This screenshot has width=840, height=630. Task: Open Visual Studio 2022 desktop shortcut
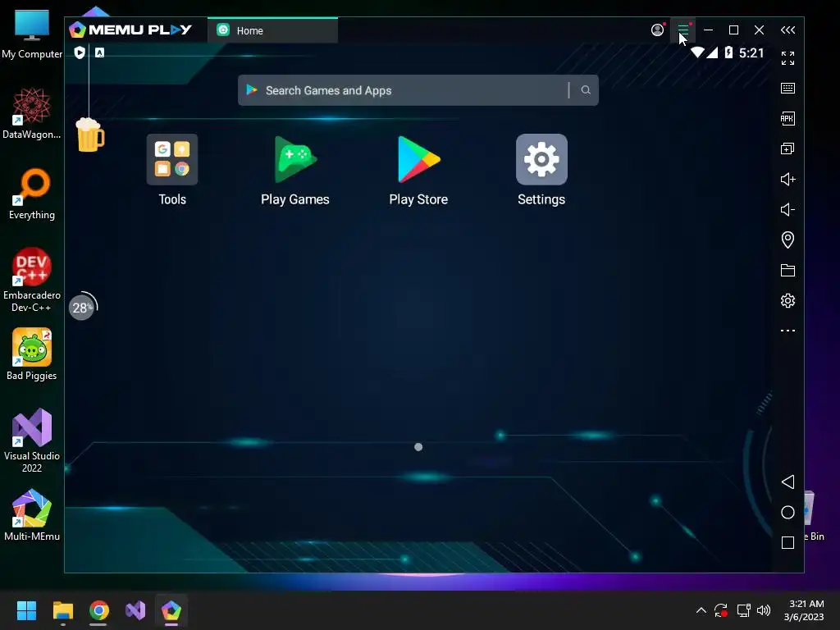coord(32,441)
